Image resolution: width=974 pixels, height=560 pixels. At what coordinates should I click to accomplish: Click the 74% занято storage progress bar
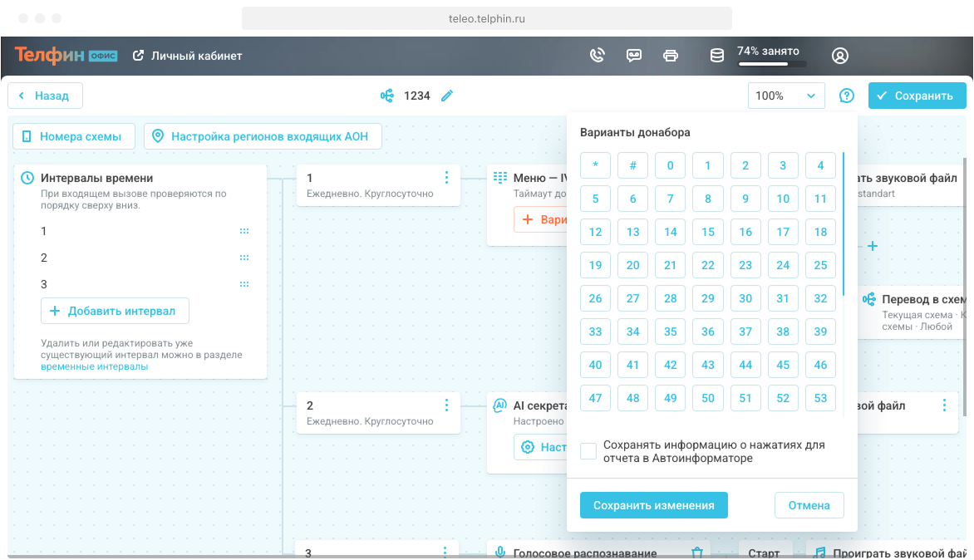click(x=772, y=64)
